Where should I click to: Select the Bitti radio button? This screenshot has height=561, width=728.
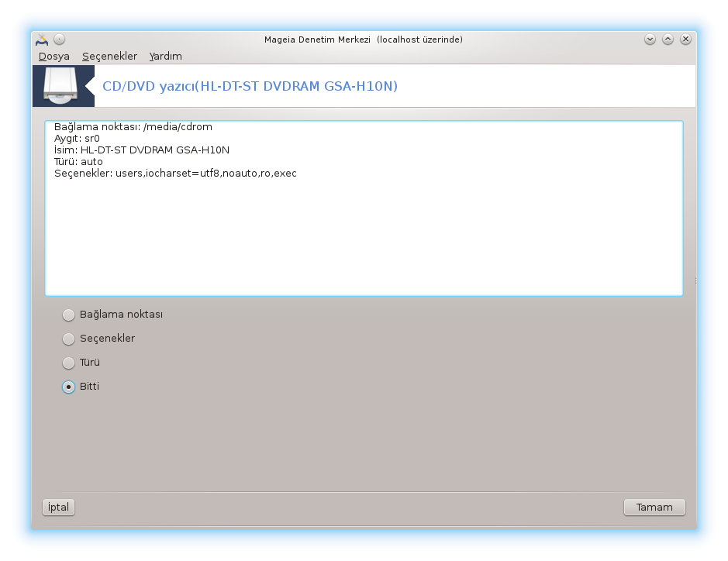[68, 387]
